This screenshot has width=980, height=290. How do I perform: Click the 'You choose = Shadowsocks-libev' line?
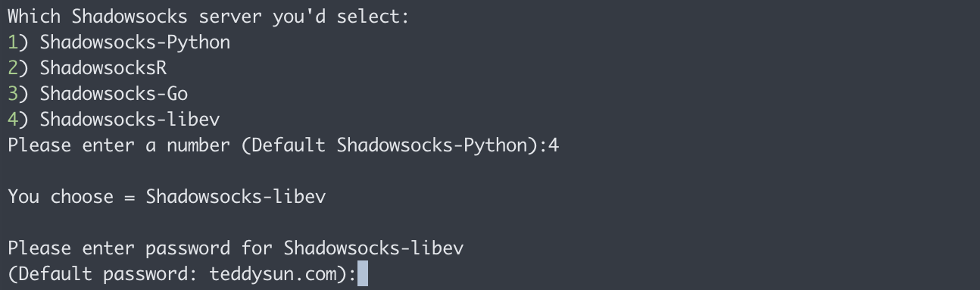point(167,197)
